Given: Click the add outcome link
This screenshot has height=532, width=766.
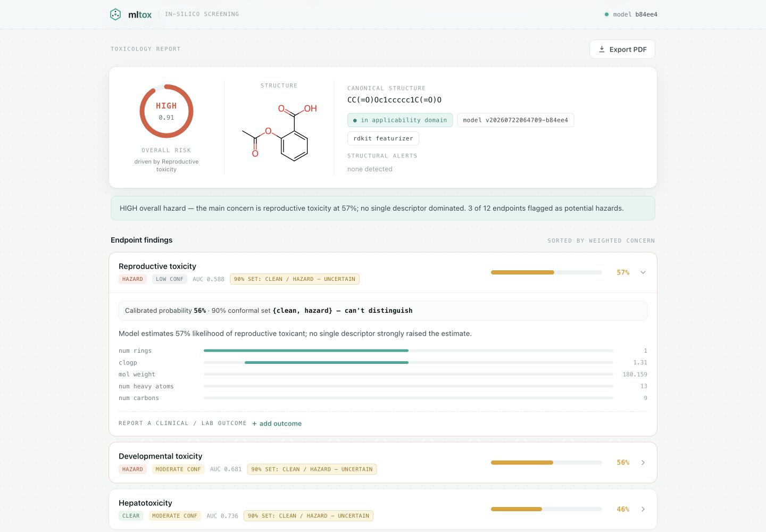Looking at the screenshot, I should tap(277, 423).
